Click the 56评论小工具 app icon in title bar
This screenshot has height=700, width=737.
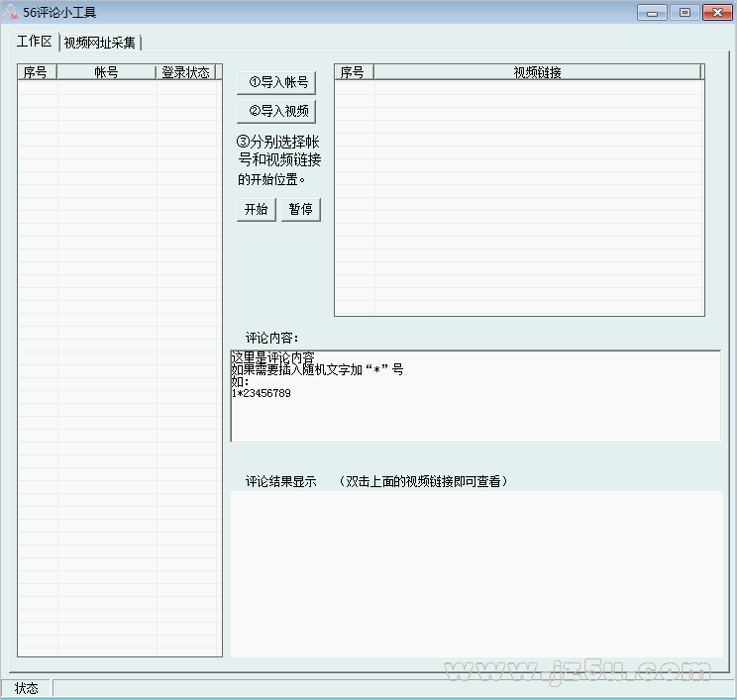coord(10,12)
